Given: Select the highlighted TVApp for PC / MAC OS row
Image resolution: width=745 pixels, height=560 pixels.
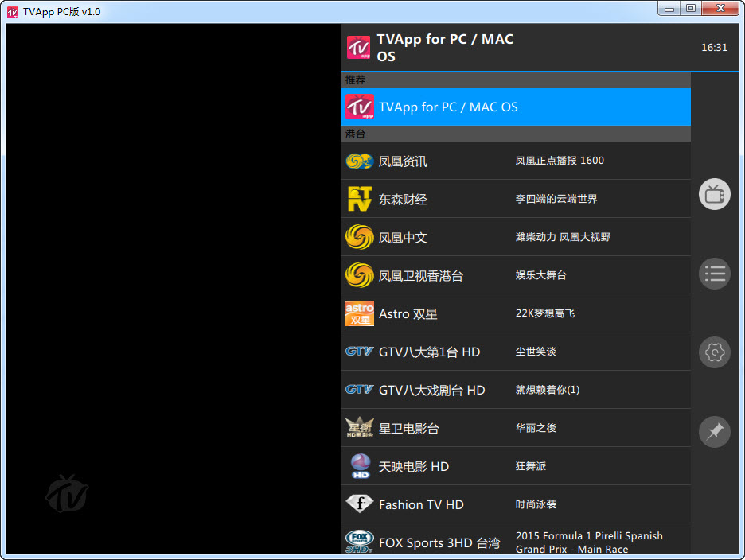Looking at the screenshot, I should tap(515, 107).
